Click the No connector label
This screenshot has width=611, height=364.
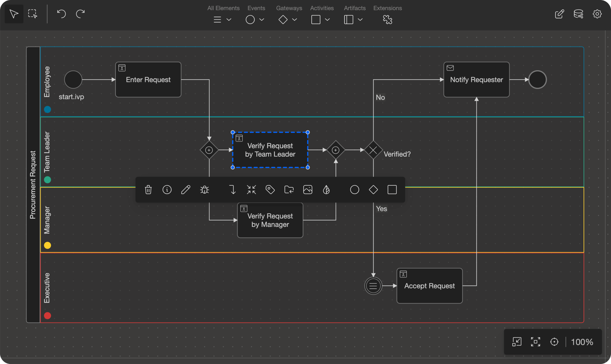(380, 97)
